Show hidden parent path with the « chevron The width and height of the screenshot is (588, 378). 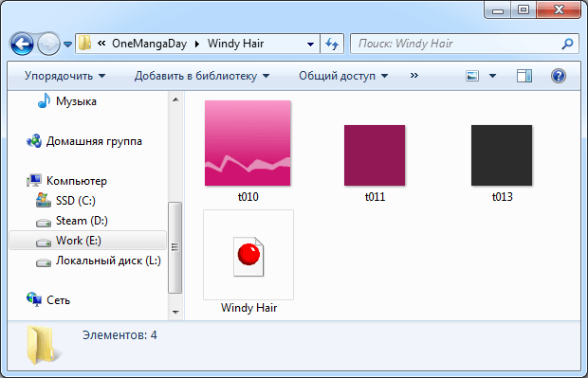coord(101,44)
